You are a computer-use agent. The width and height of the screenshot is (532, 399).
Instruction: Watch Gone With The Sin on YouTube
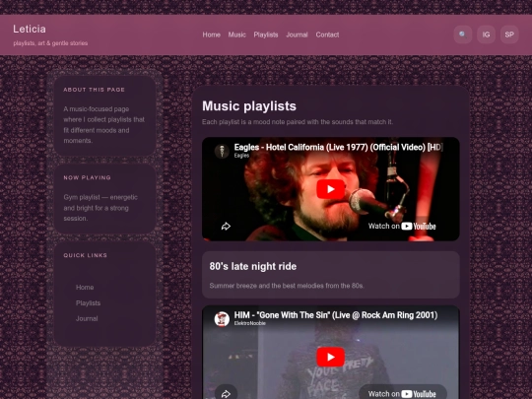(x=402, y=393)
